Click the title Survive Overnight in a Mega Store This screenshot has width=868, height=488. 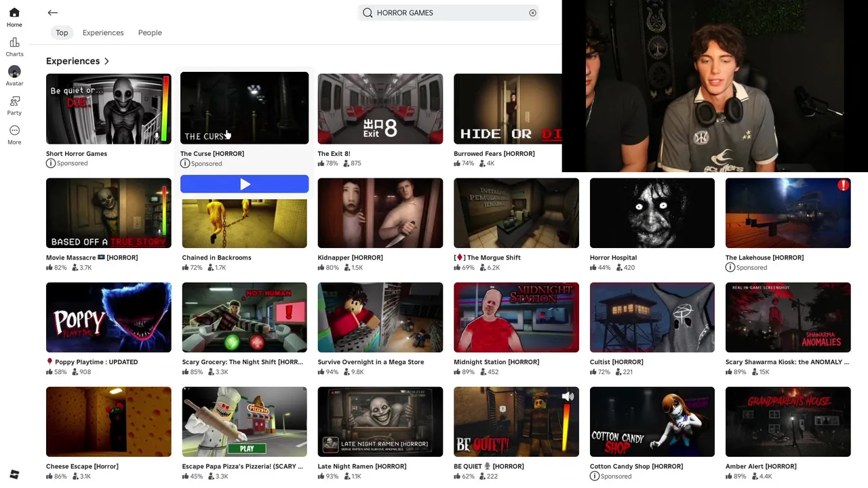tap(371, 362)
